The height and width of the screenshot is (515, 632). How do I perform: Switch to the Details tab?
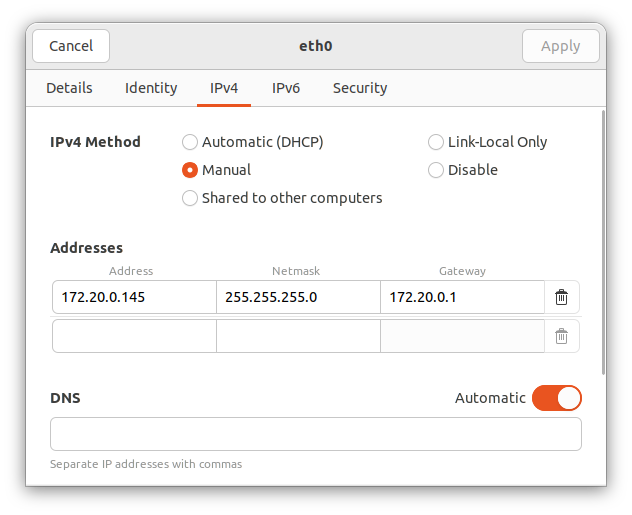pos(69,88)
